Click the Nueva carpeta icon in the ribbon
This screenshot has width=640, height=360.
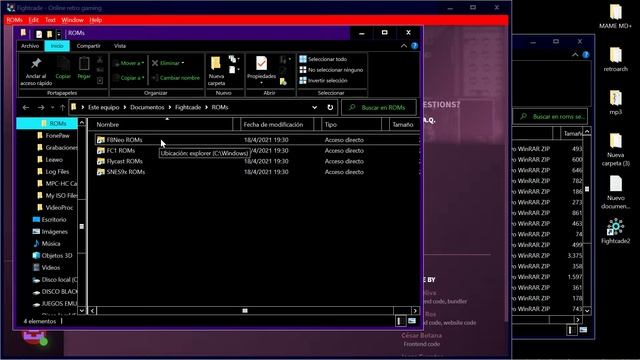click(x=216, y=64)
